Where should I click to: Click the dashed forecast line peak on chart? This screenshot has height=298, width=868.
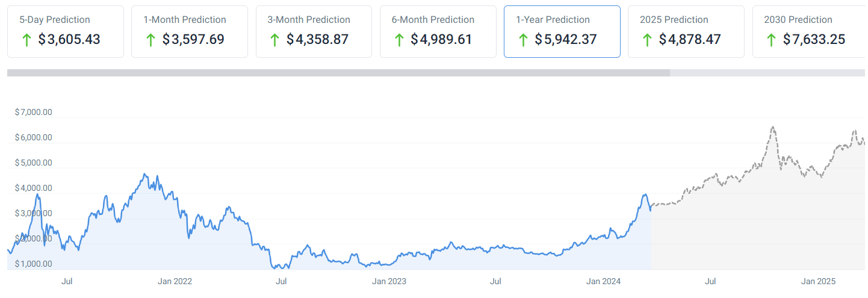point(772,128)
